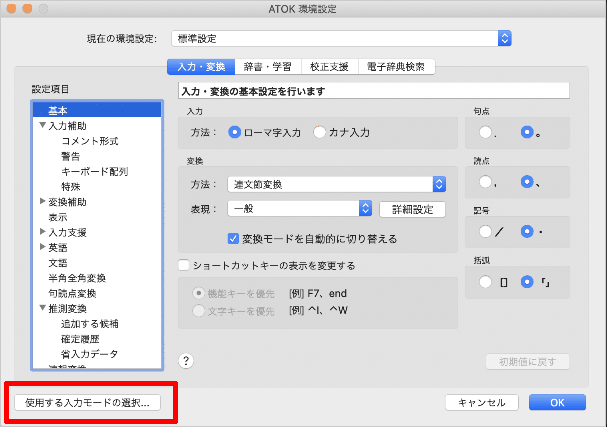Select the slash 記号 radio option
Viewport: 607px width, 427px height.
point(487,231)
